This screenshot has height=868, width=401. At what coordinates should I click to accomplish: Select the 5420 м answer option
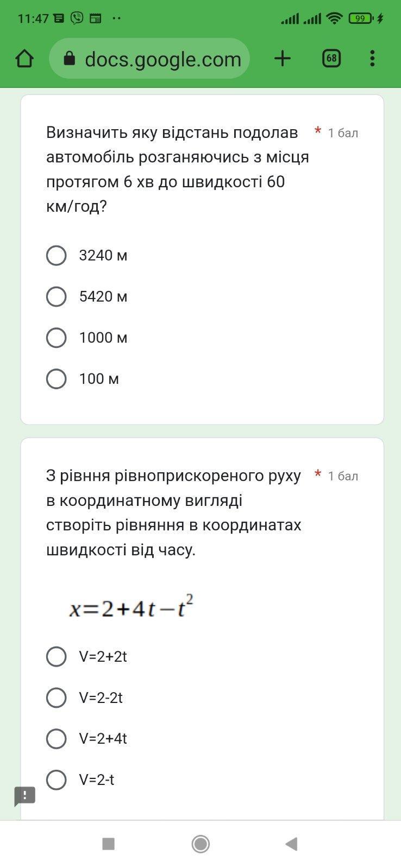pyautogui.click(x=57, y=296)
